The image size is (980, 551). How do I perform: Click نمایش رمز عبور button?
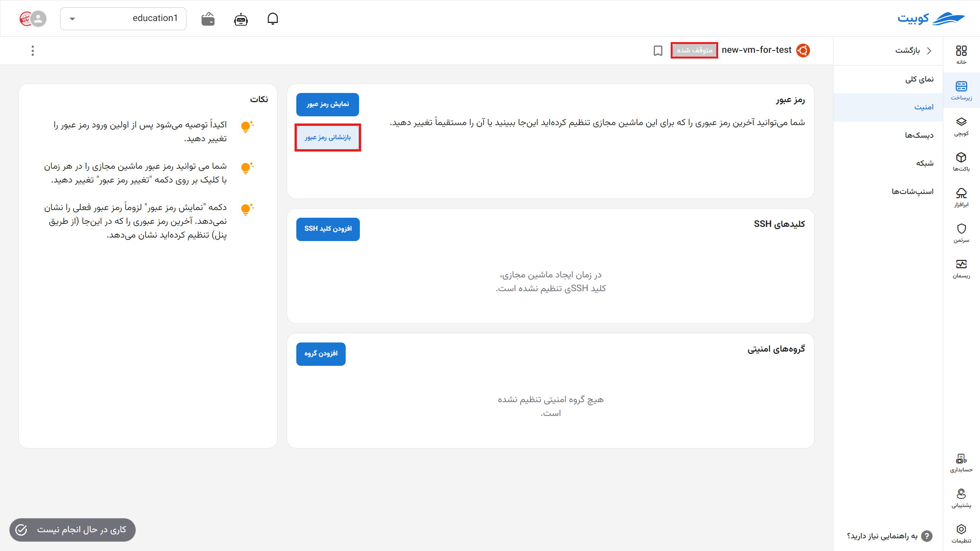pyautogui.click(x=327, y=104)
